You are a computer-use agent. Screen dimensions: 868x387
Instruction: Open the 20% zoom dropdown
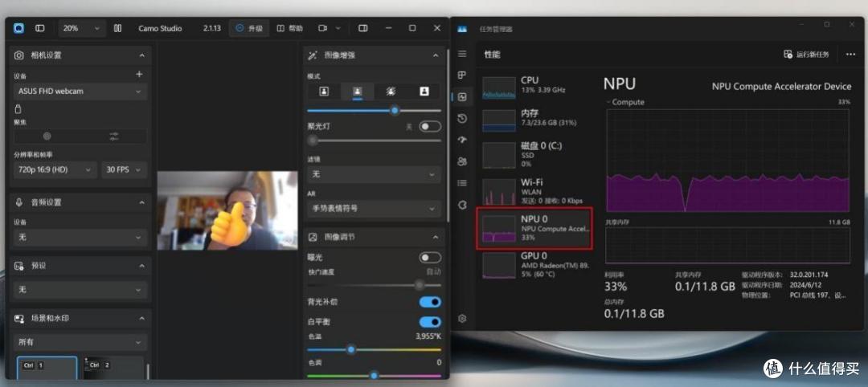coord(81,28)
